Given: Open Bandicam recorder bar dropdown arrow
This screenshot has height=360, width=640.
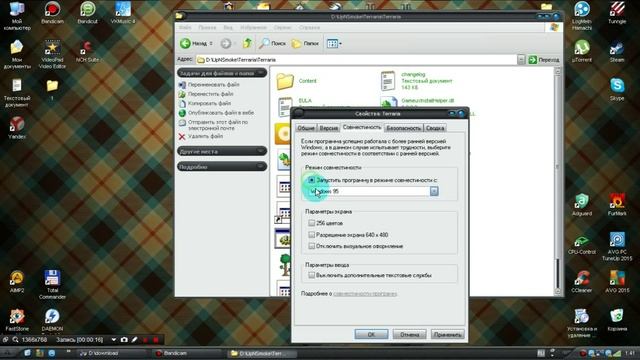Looking at the screenshot, I should point(113,340).
